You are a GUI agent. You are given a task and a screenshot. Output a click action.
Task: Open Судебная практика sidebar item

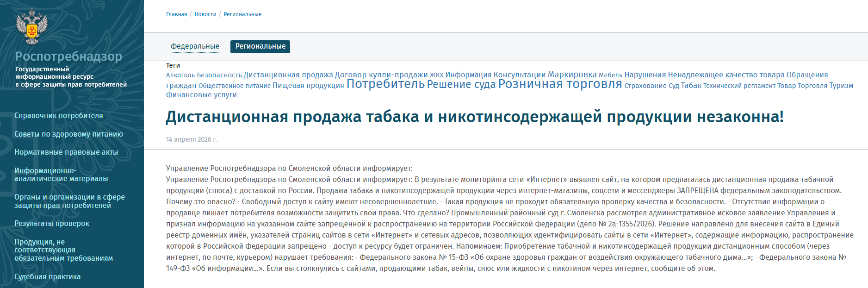pos(48,277)
